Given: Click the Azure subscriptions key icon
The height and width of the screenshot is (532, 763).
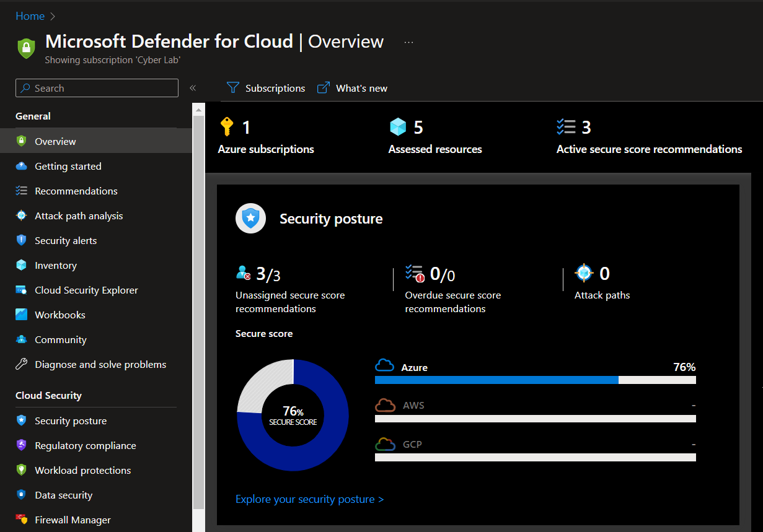Looking at the screenshot, I should point(226,127).
